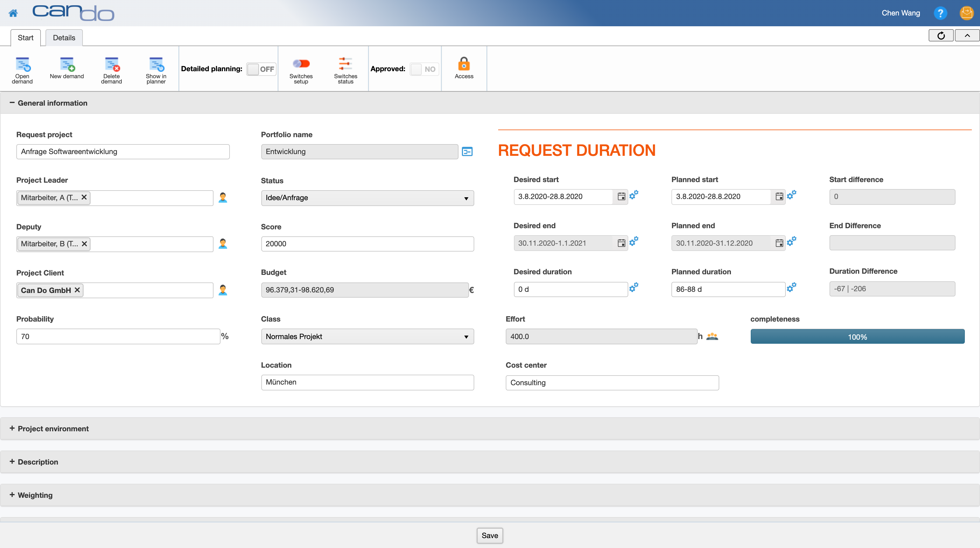Click the portfolio name copy icon
The width and height of the screenshot is (980, 548).
467,151
